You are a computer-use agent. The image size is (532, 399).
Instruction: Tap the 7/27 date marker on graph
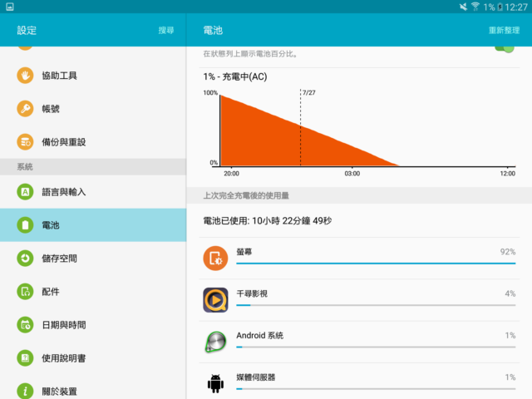tap(308, 92)
